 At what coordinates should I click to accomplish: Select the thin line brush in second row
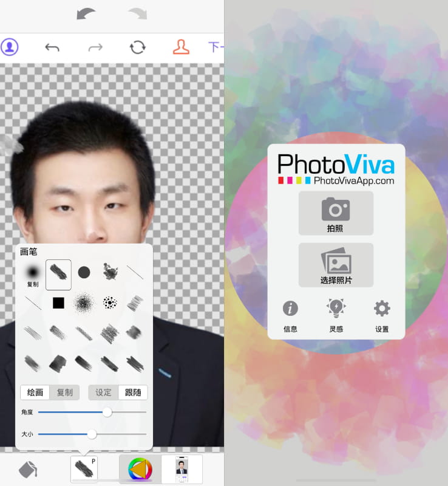coord(33,303)
